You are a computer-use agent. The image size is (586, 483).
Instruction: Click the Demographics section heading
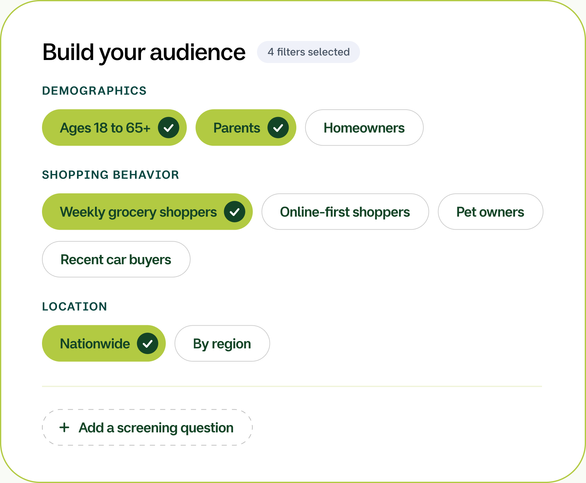point(94,91)
